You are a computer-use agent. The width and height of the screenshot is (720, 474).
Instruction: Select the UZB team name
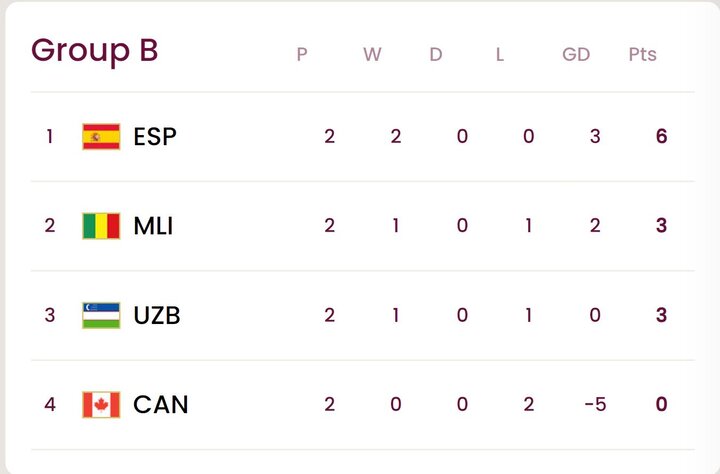click(157, 316)
